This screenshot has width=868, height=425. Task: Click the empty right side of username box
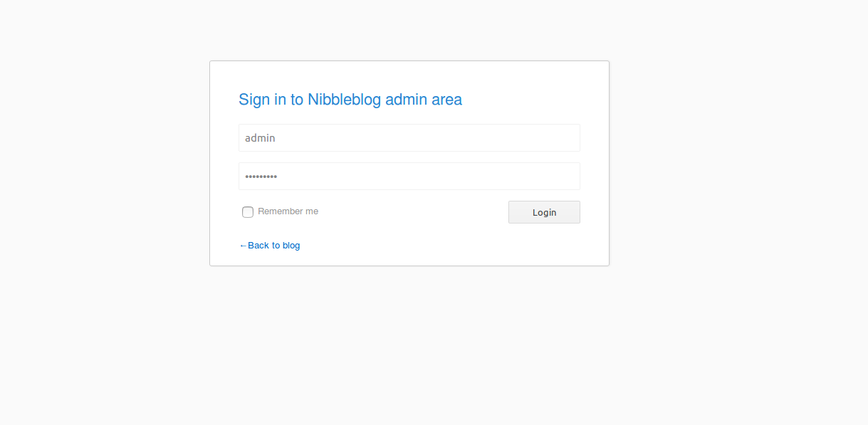498,137
